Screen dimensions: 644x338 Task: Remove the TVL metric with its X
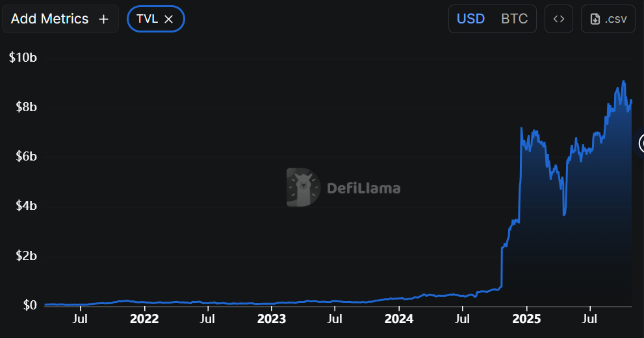[168, 19]
